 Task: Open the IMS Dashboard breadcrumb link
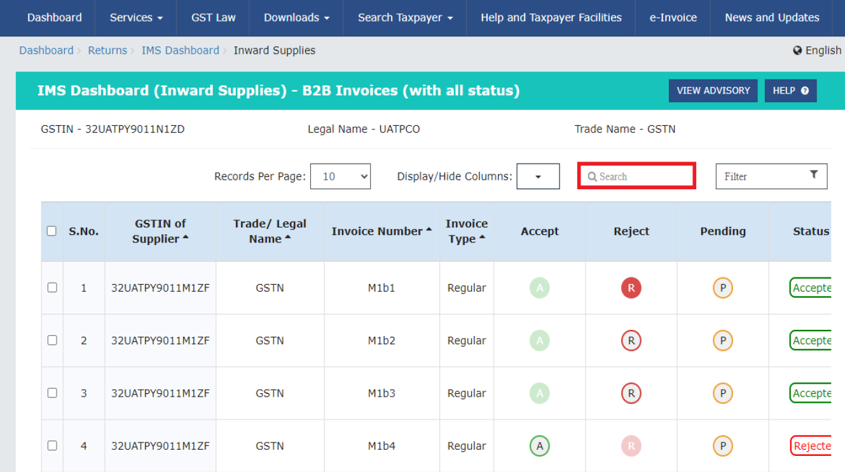(x=180, y=50)
